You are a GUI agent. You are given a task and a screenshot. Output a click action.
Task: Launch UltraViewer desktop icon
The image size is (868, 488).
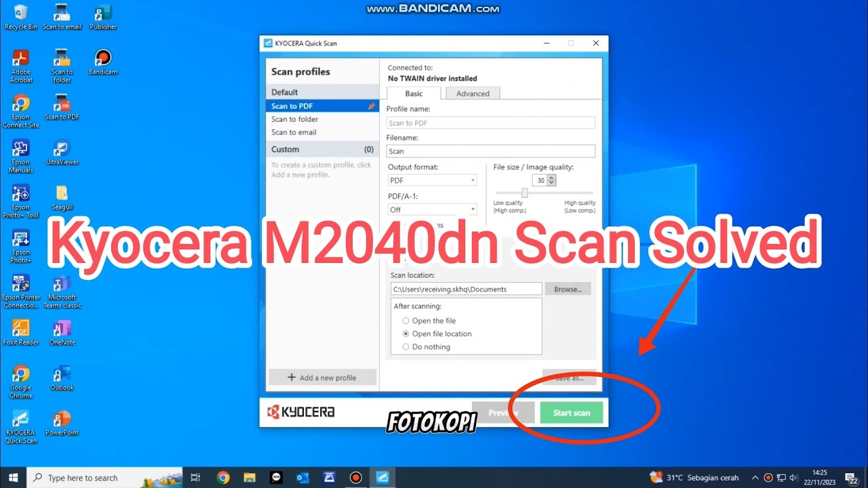(x=62, y=152)
